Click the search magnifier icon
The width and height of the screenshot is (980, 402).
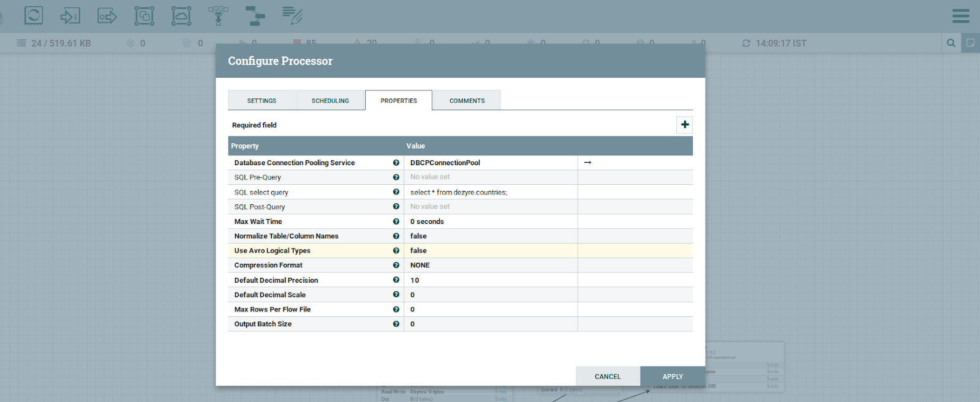951,43
